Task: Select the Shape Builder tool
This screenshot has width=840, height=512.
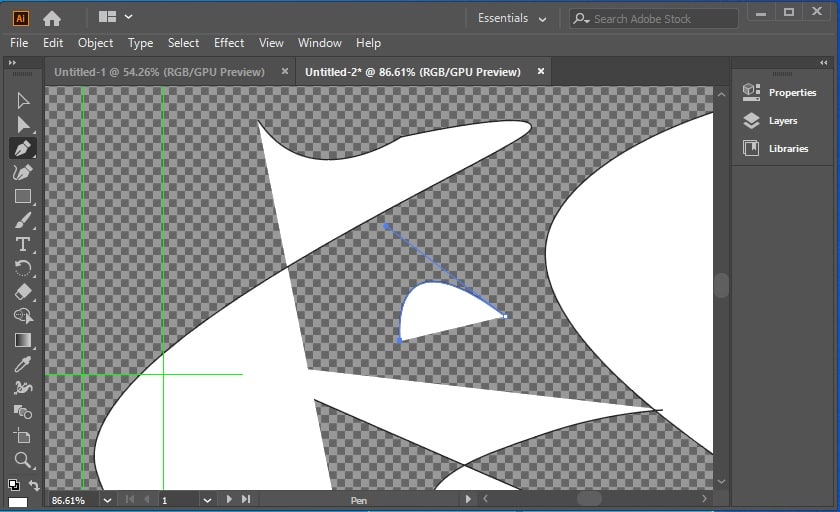Action: pos(22,316)
